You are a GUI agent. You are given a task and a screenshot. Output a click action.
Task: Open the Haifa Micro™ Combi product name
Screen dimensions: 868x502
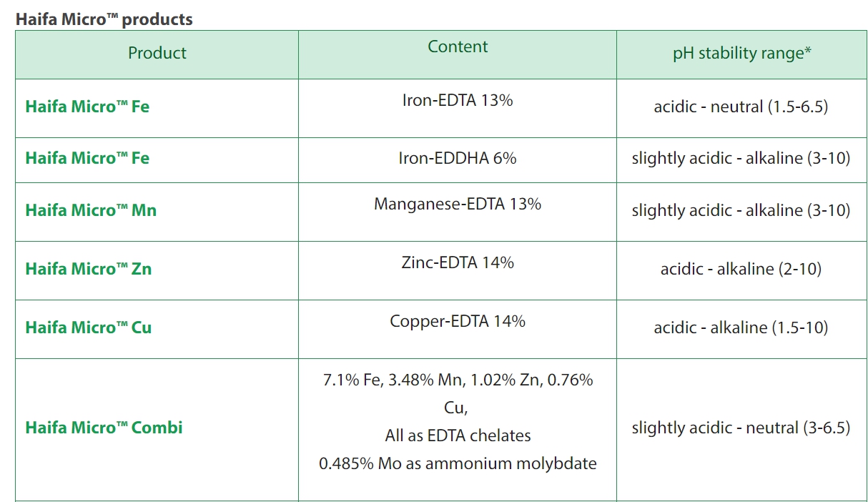click(104, 428)
